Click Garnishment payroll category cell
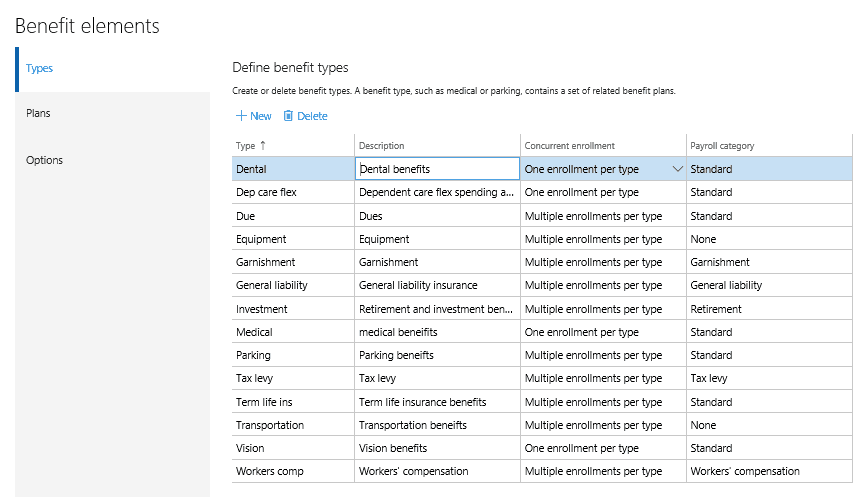Image resolution: width=865 pixels, height=497 pixels. [x=770, y=262]
